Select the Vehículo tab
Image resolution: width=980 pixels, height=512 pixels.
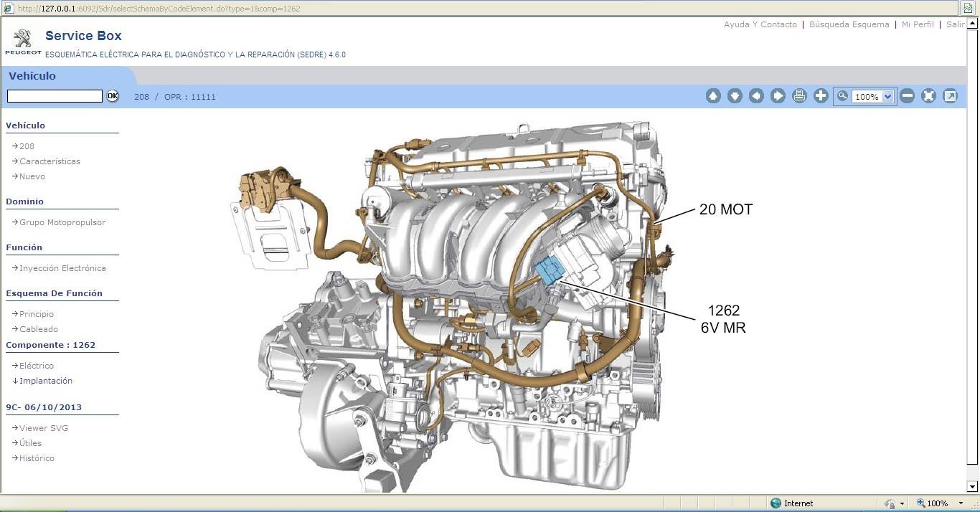click(32, 76)
